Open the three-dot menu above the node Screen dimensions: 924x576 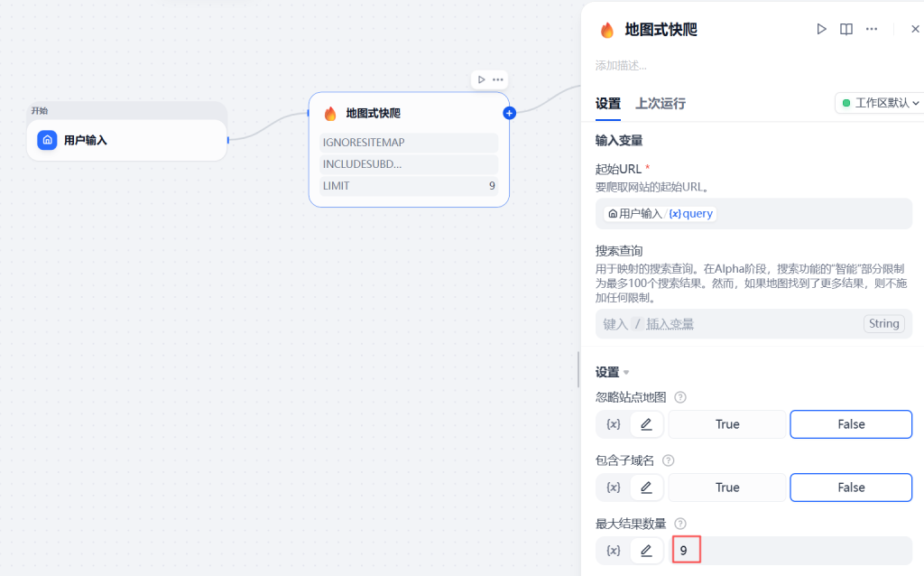pyautogui.click(x=498, y=79)
